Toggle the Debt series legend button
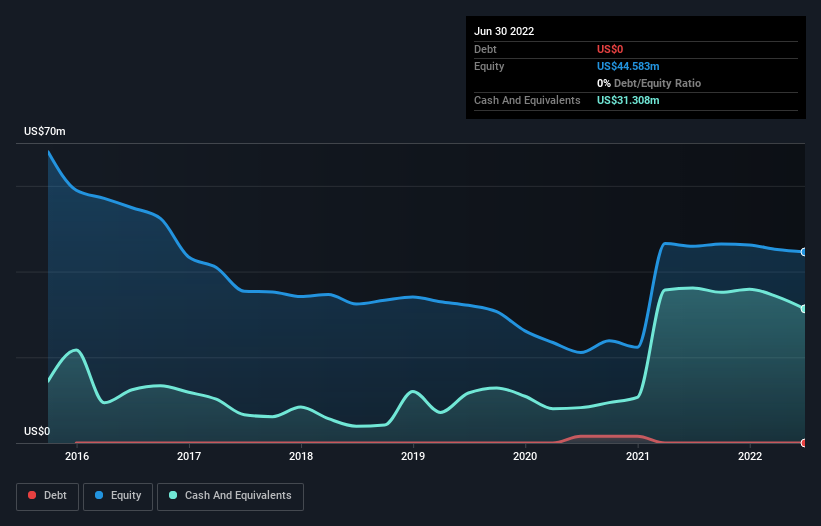The image size is (821, 526). [47, 496]
